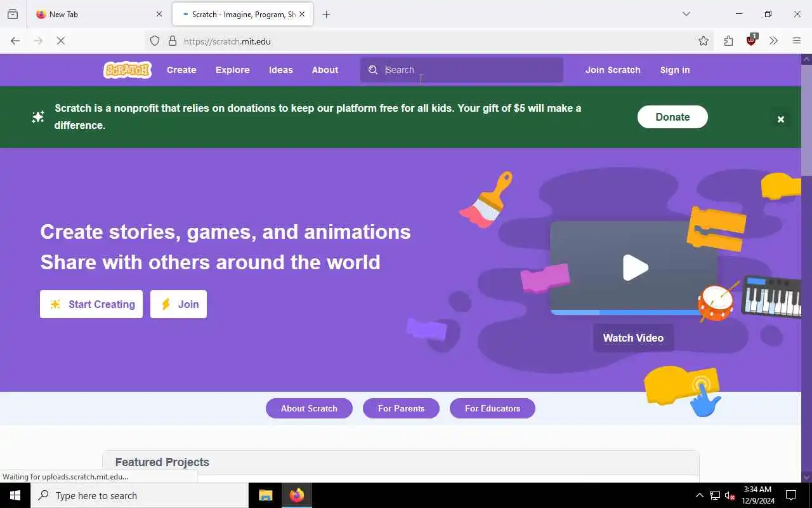Close the New Tab tab

pos(159,14)
